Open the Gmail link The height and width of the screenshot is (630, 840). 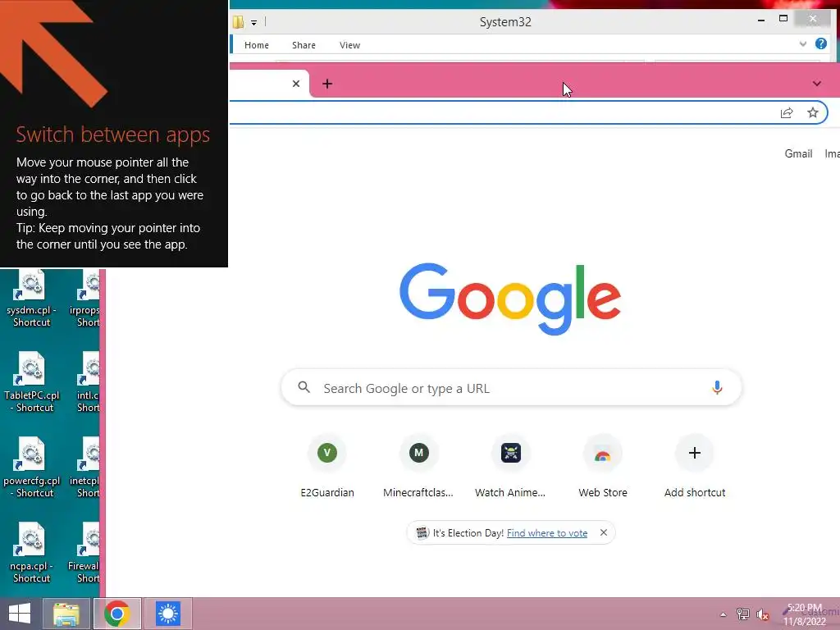[x=798, y=153]
